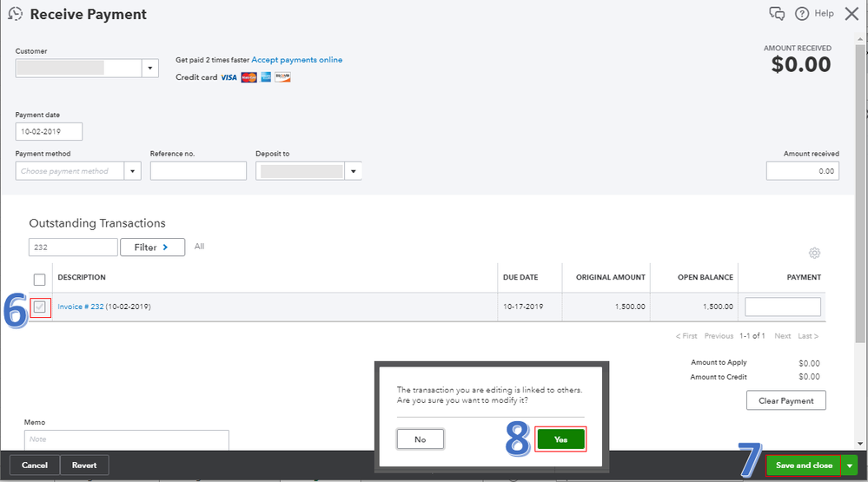Sort by OPEN BALANCE column header
The image size is (868, 482).
point(706,277)
